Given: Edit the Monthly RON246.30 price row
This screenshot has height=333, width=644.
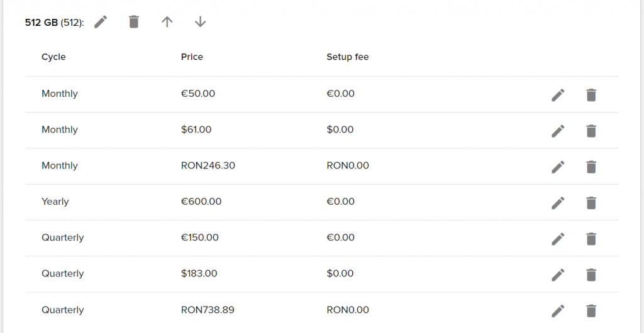Looking at the screenshot, I should tap(558, 167).
